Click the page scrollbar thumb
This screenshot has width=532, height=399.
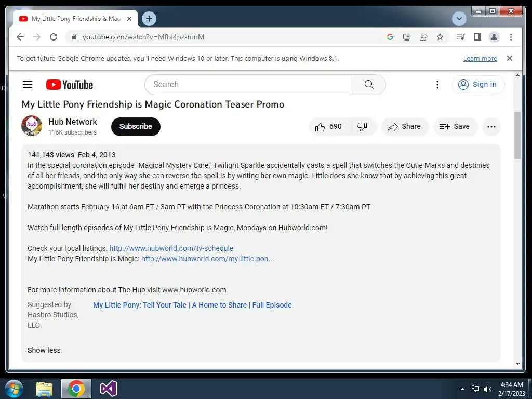(517, 135)
